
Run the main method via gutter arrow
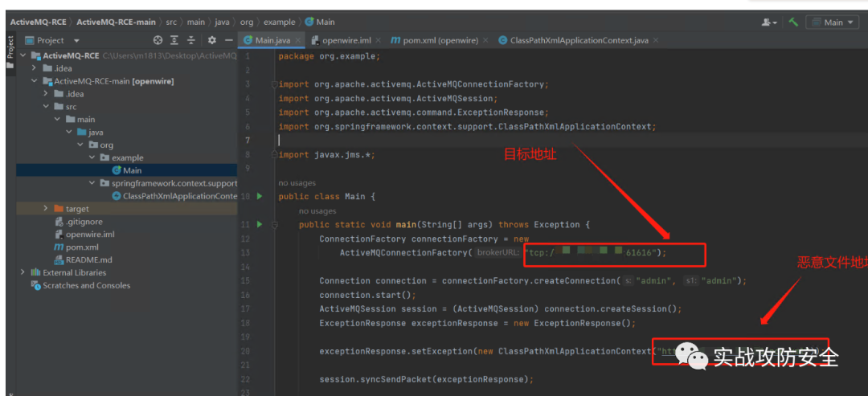coord(260,224)
